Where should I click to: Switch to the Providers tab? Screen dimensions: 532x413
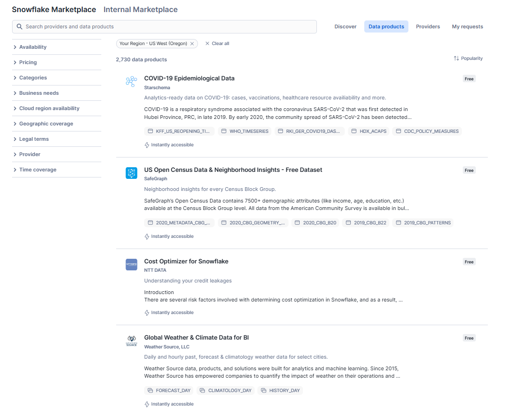(427, 26)
